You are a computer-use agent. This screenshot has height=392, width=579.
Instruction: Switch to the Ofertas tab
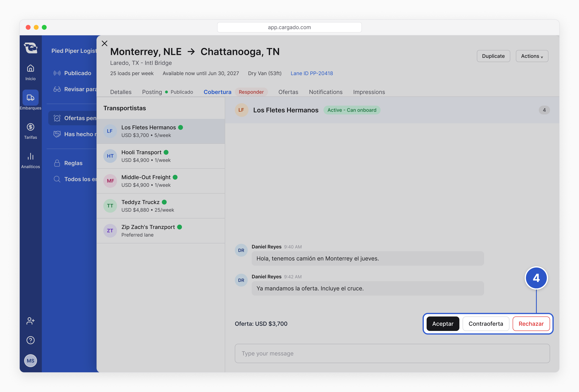(288, 92)
